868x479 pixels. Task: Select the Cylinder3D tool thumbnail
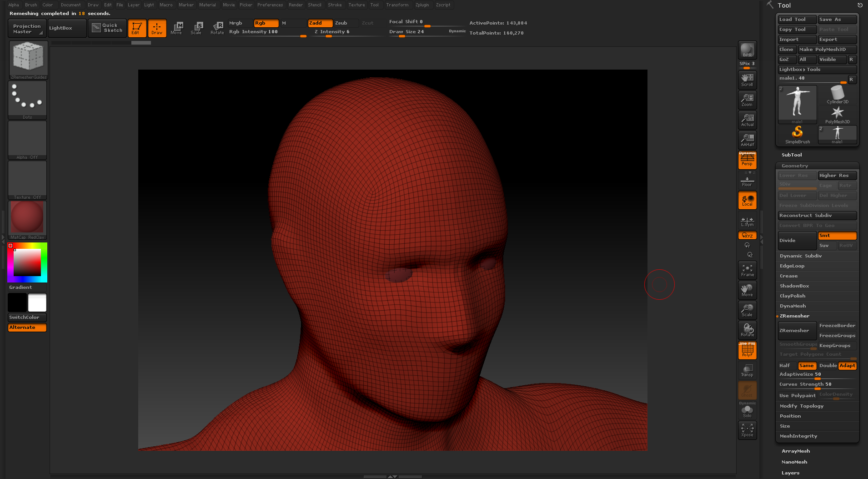point(837,95)
